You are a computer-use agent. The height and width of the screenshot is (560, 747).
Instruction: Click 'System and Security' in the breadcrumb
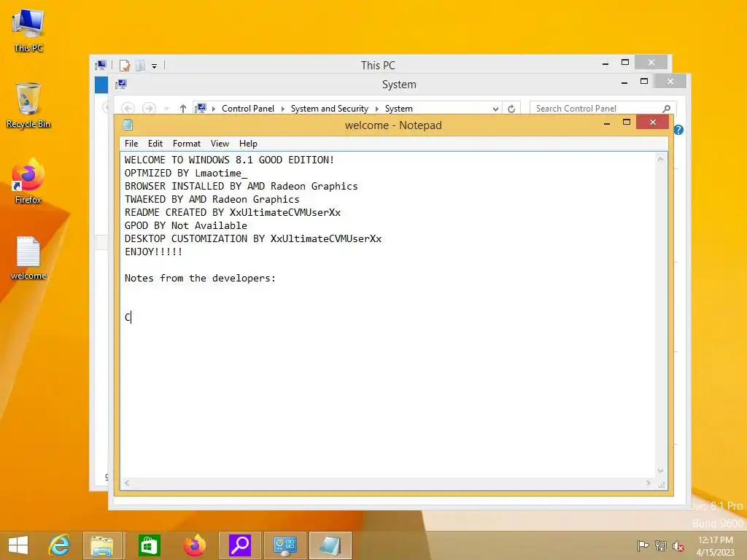point(330,109)
